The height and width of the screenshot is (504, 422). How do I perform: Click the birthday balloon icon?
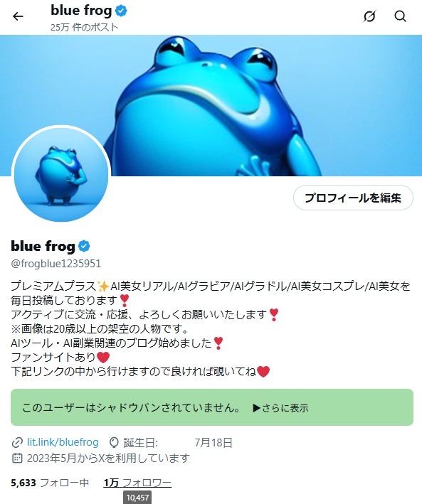(114, 443)
